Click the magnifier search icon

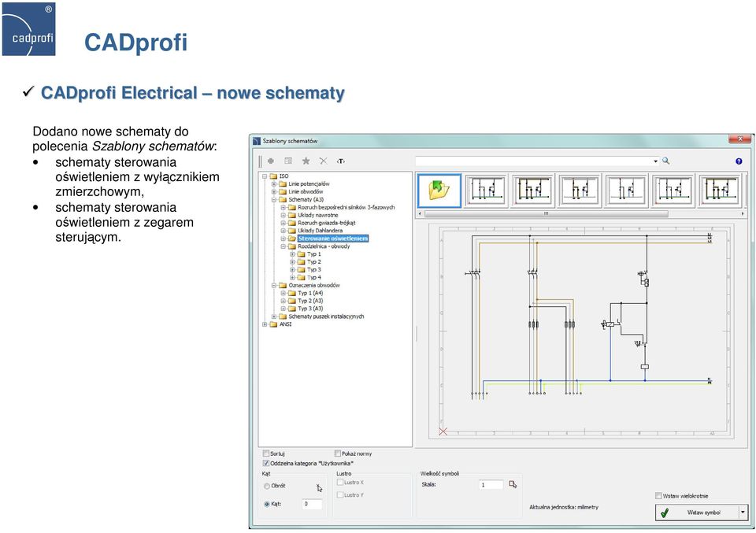coord(666,161)
